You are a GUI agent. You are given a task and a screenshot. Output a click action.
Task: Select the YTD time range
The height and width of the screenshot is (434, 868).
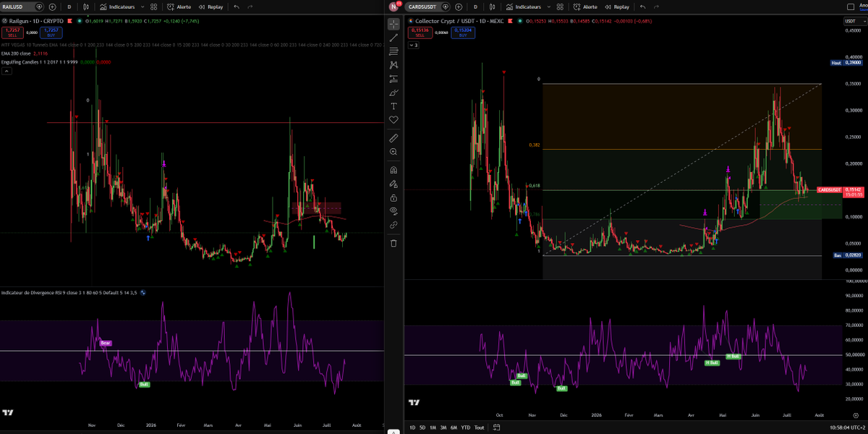pyautogui.click(x=465, y=427)
